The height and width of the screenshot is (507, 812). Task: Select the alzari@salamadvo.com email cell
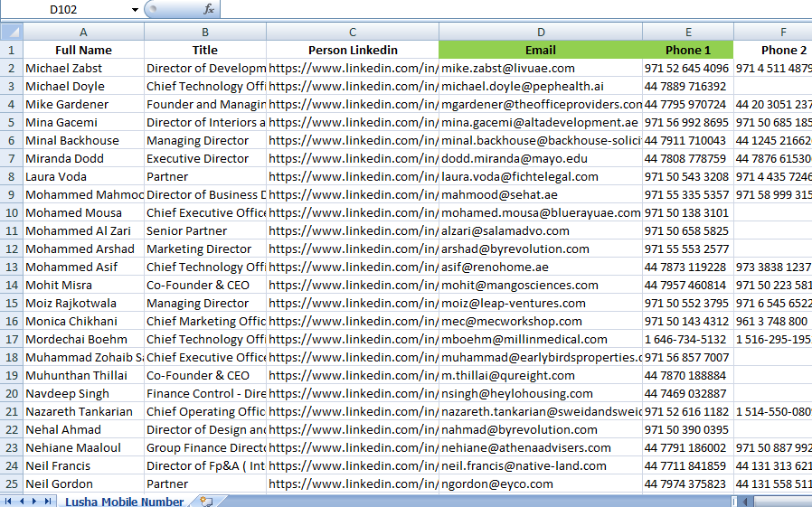coord(541,230)
